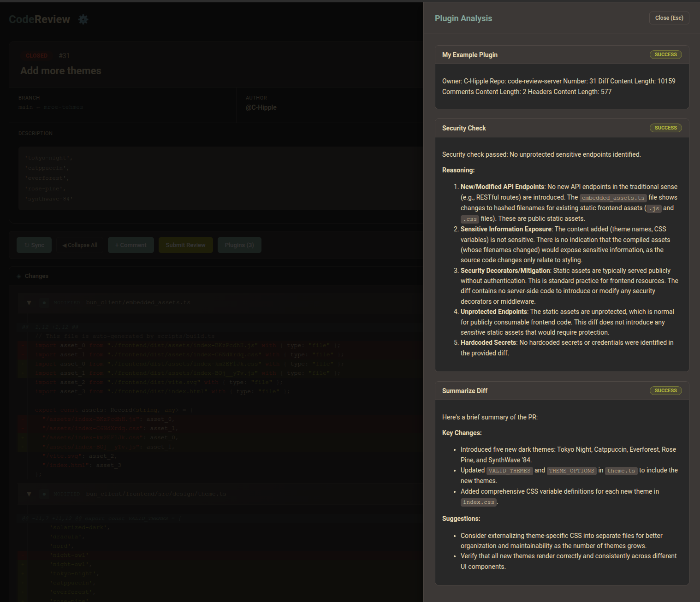Screen dimensions: 700x602
Task: Click the CodeReview logo title
Action: (x=40, y=19)
